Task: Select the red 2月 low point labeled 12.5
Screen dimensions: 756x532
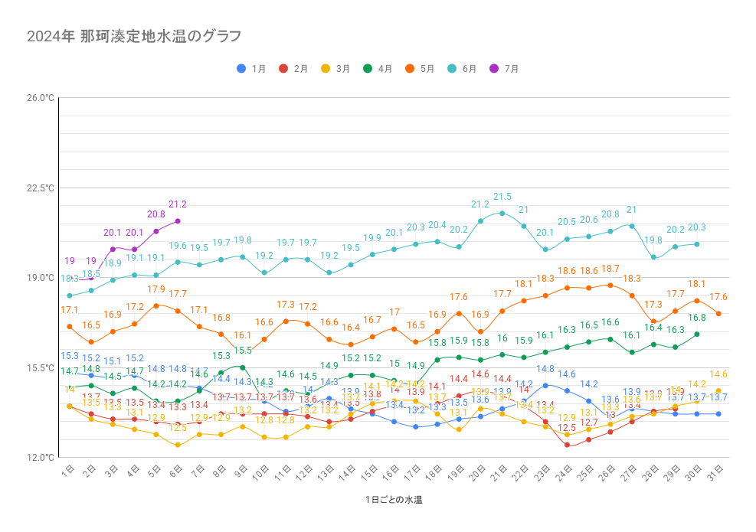Action: (x=568, y=445)
